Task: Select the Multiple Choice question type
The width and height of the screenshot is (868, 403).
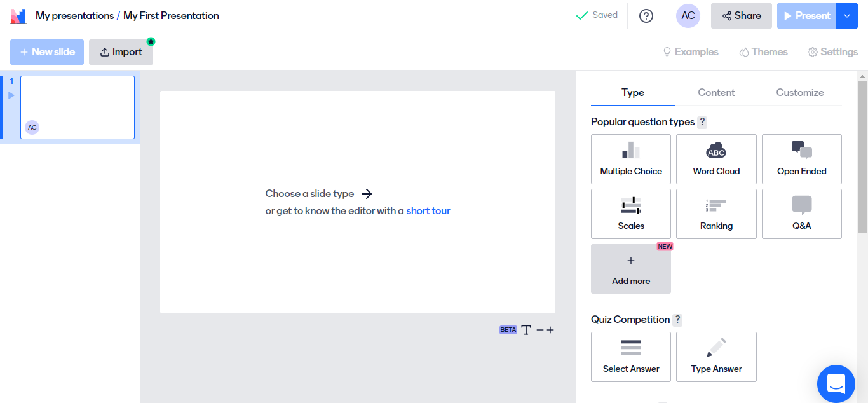Action: click(x=630, y=159)
